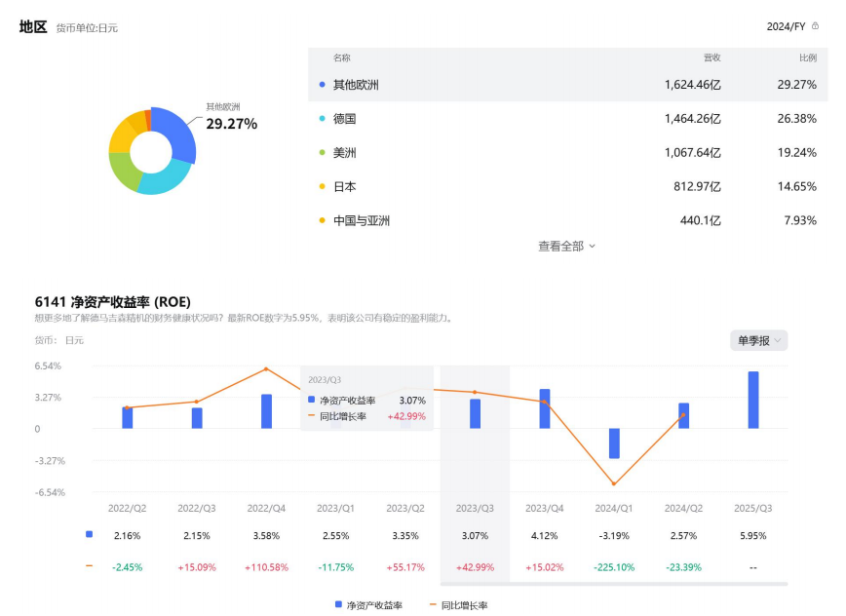Click 14.65% ratio for 日本
Viewport: 846px width, 616px height.
pos(796,186)
